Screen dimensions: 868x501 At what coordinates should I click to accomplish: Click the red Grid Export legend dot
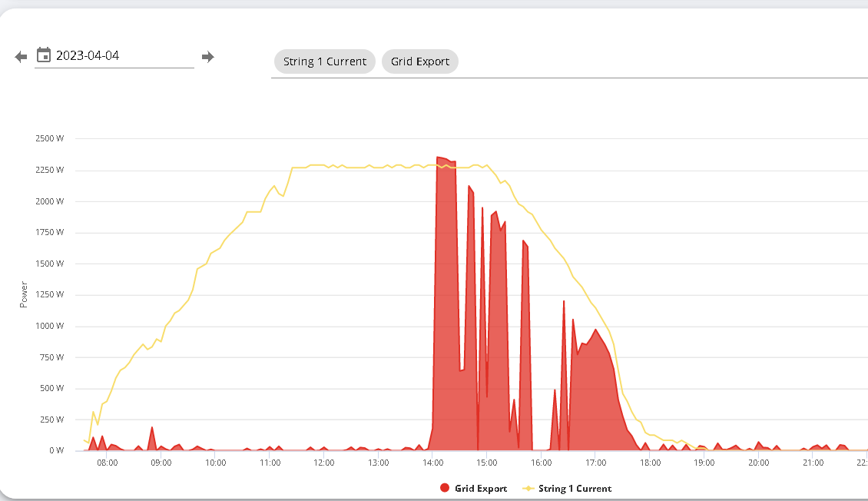[445, 488]
